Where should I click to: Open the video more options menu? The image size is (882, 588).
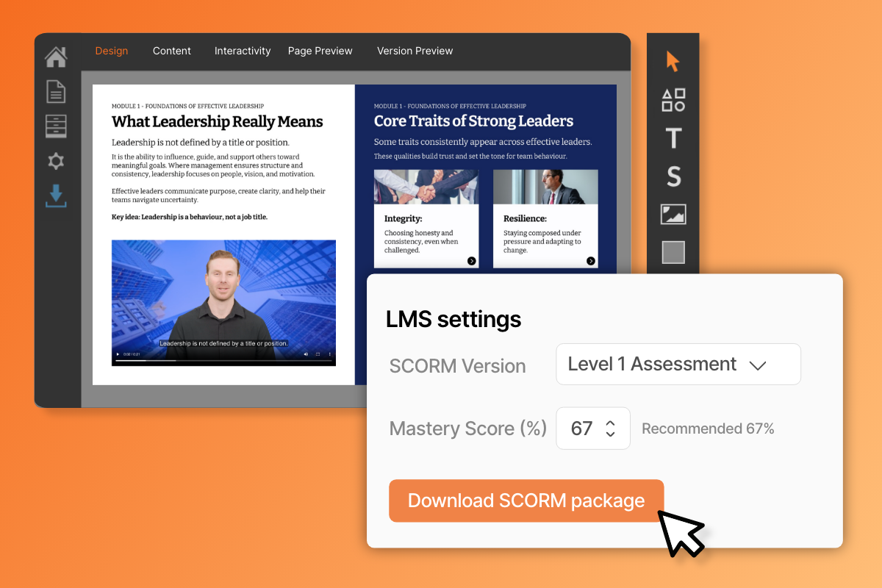329,354
